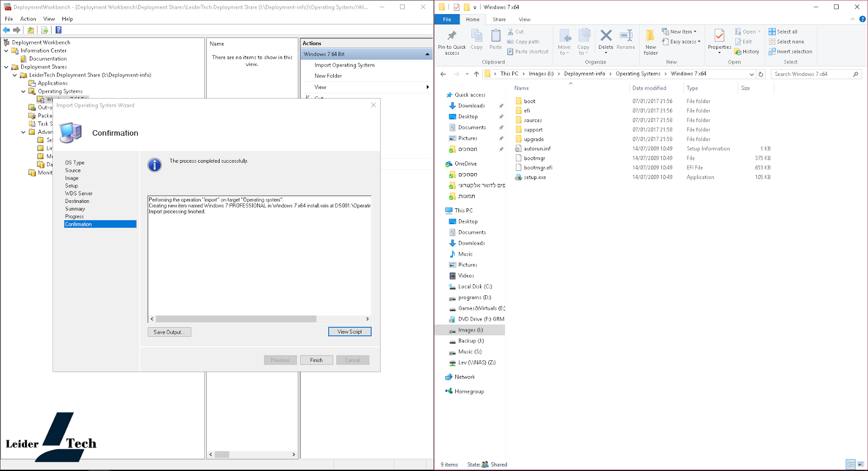Collapse the ribbon with the chevron

(852, 19)
